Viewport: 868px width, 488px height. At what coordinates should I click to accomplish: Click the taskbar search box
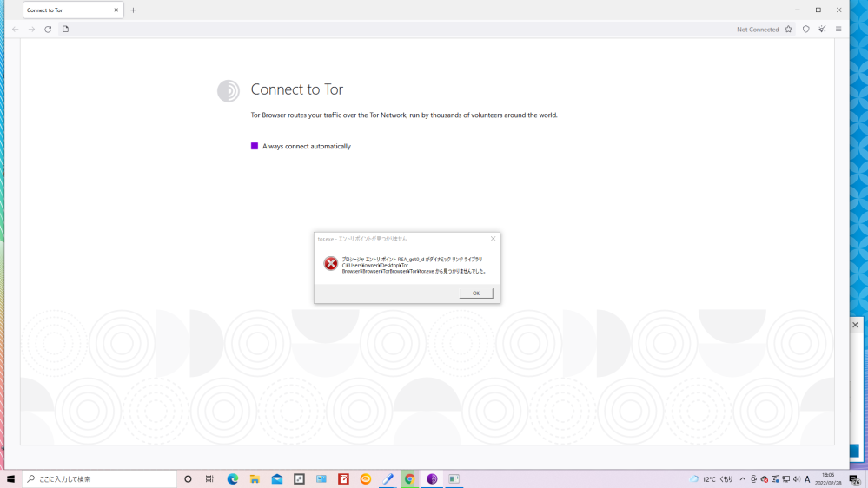pos(100,479)
